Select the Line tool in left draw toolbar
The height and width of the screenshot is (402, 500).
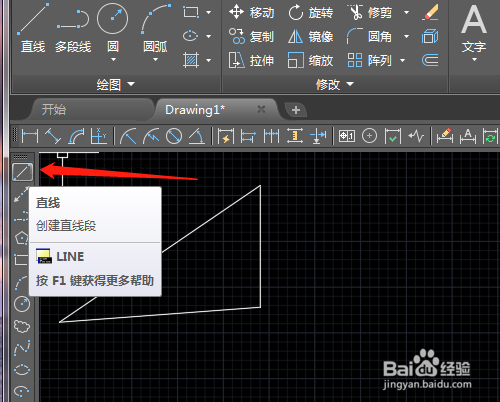[x=22, y=172]
